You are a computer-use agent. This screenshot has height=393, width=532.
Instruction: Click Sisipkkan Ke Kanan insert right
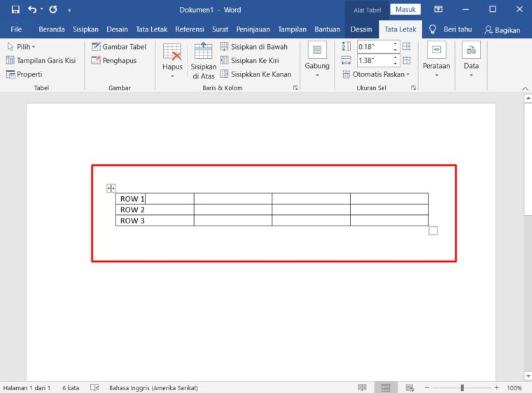pos(255,74)
